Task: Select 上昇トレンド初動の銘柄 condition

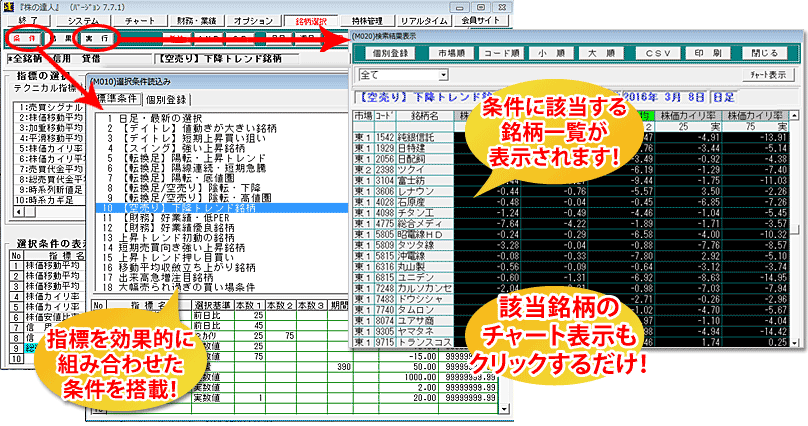Action: pyautogui.click(x=222, y=238)
